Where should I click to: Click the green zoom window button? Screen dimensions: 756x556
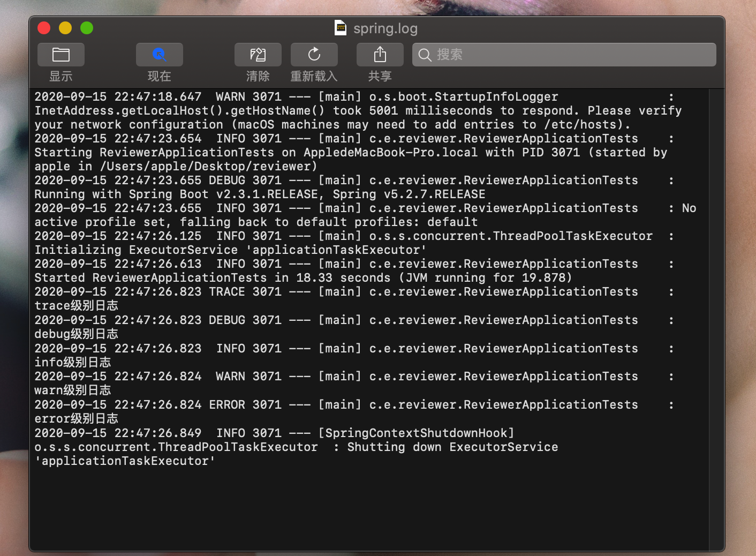pyautogui.click(x=87, y=28)
